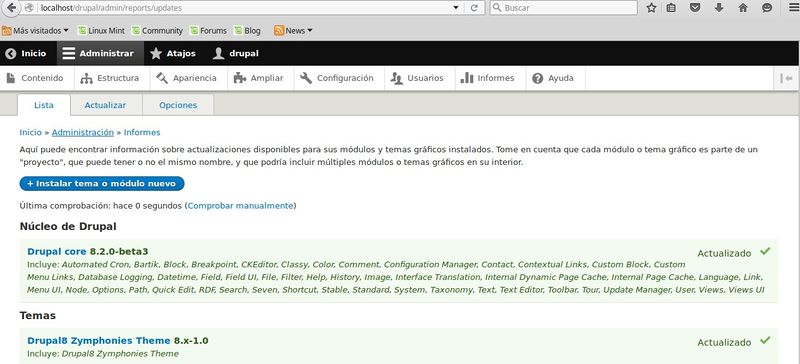Click the 8.2.0-beta3 version text
The width and height of the screenshot is (800, 364).
119,251
